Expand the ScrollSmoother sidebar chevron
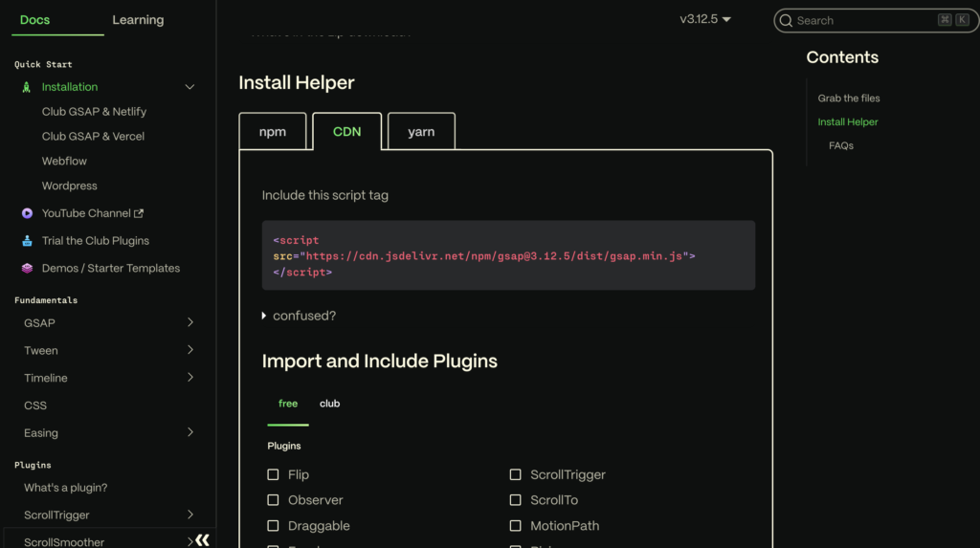Image resolution: width=980 pixels, height=548 pixels. coord(190,541)
